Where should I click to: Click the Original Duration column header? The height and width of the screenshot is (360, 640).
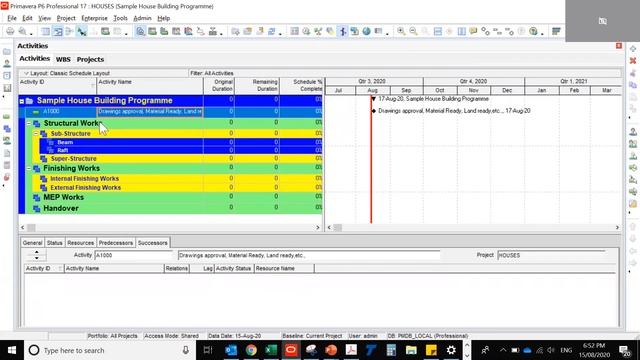pos(219,85)
